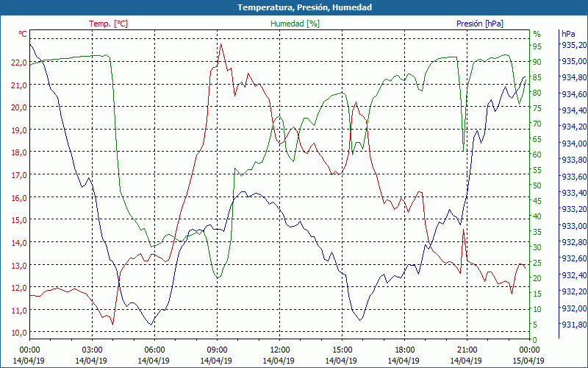Click the '934,60' pressure axis tick
Screen dimensions: 588x368
point(574,94)
